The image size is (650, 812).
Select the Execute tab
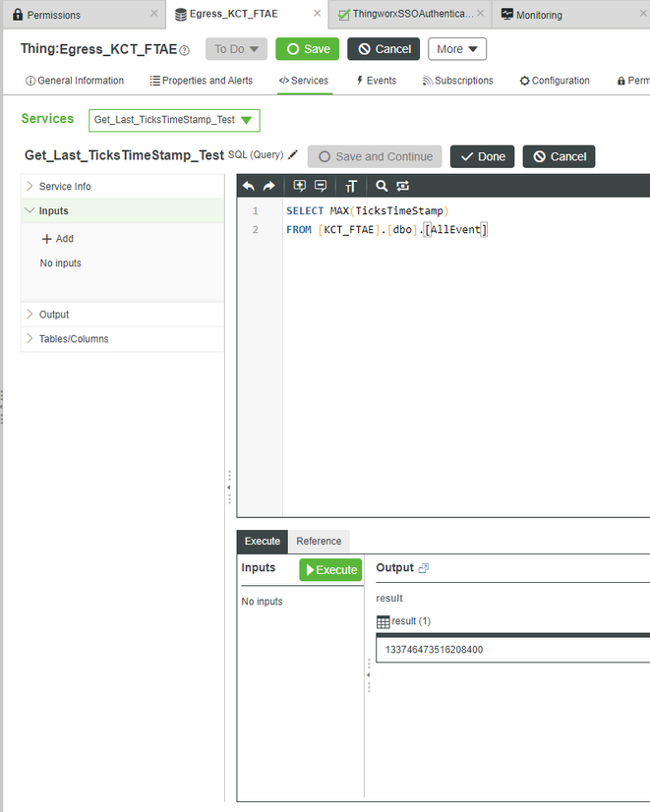[263, 541]
